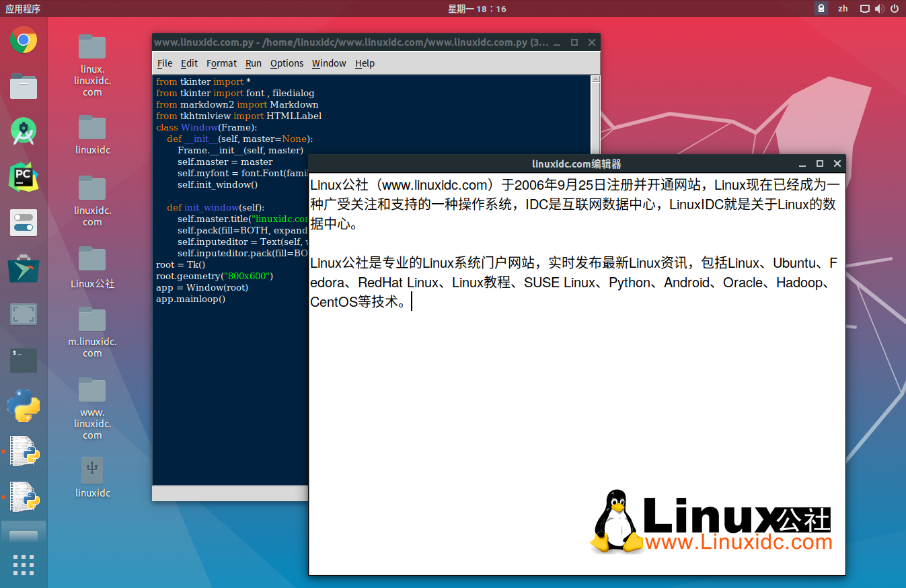Open the Snap Store bag icon

(24, 268)
